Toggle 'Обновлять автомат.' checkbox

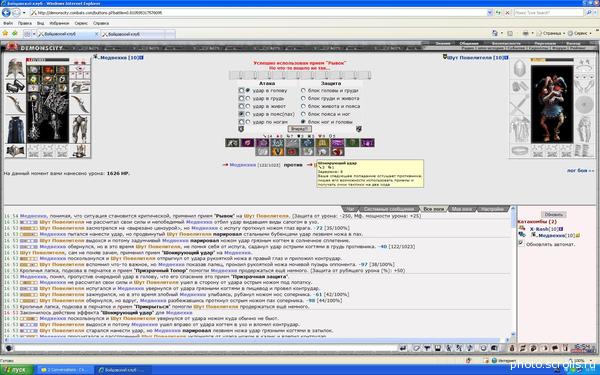tap(520, 243)
